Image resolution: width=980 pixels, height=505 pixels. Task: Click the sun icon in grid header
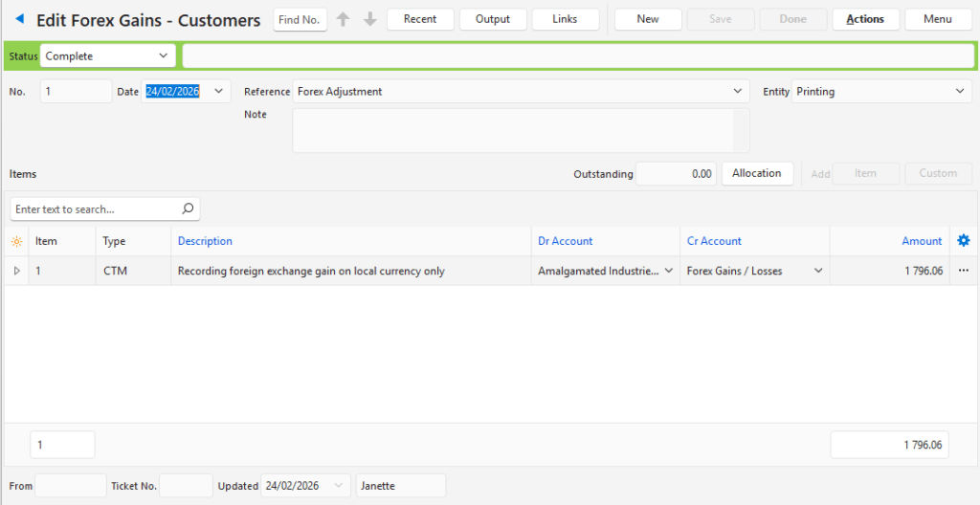pos(16,242)
